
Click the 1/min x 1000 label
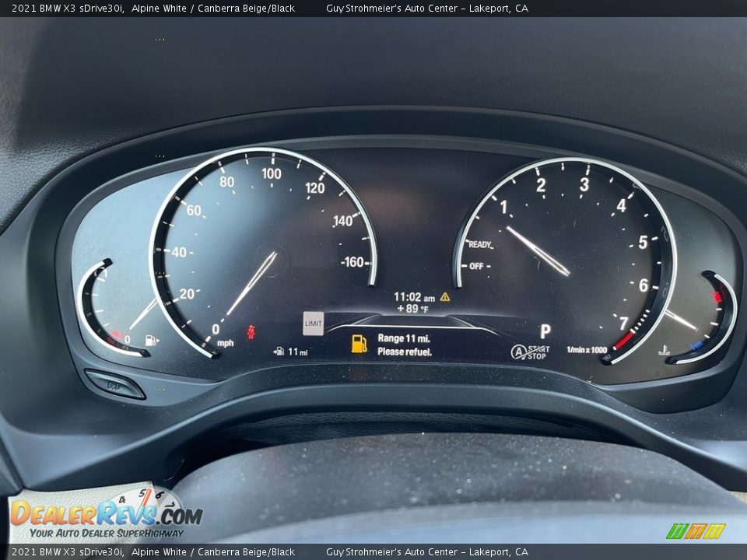[x=587, y=350]
